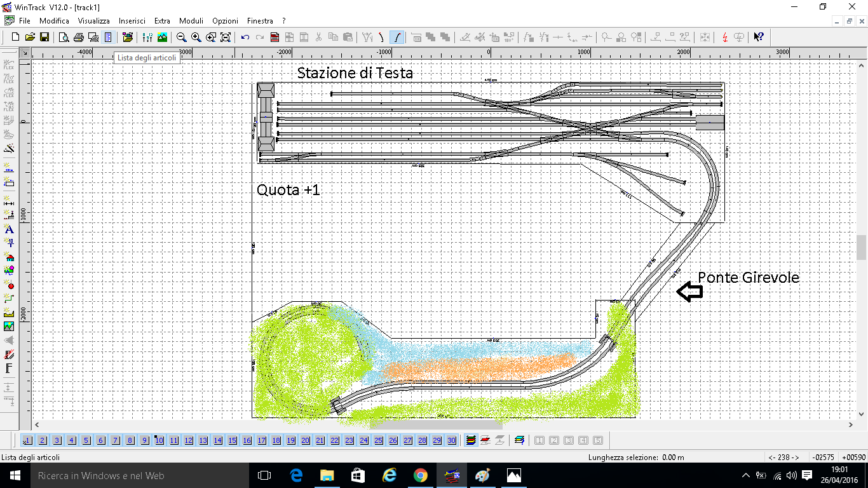
Task: Click the print preview icon
Action: pyautogui.click(x=64, y=37)
